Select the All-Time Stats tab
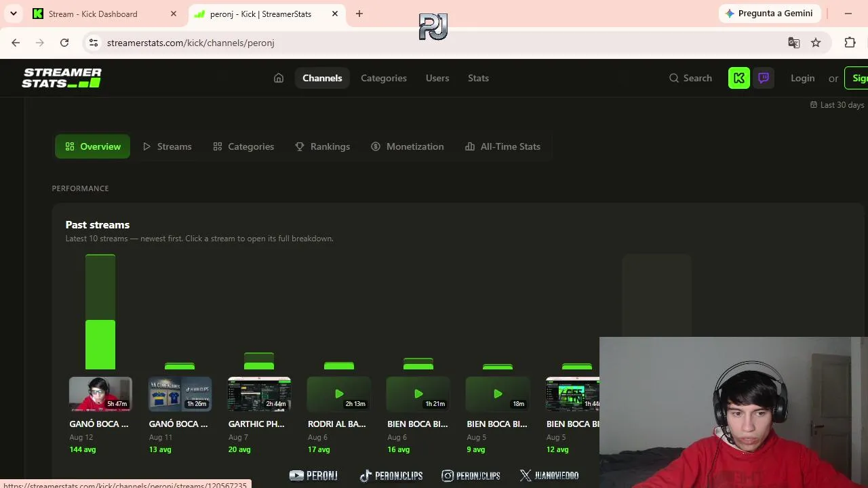This screenshot has width=868, height=488. click(502, 146)
